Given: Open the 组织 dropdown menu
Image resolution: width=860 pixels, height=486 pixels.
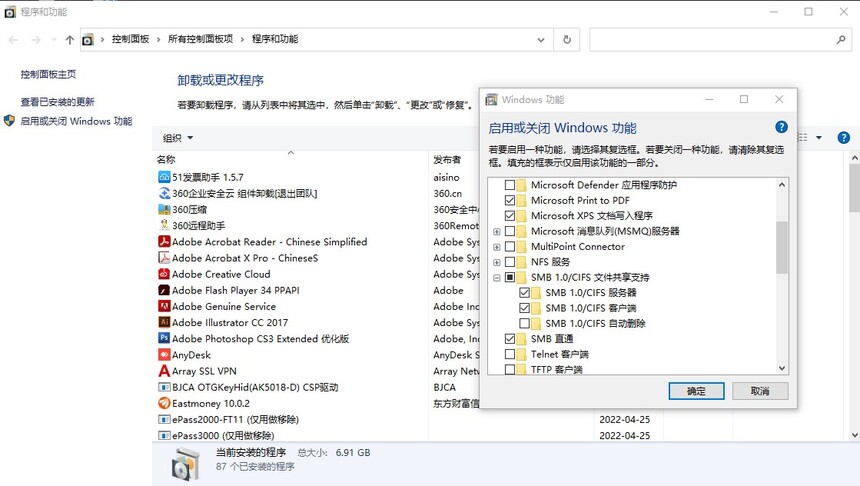Looking at the screenshot, I should pos(178,138).
